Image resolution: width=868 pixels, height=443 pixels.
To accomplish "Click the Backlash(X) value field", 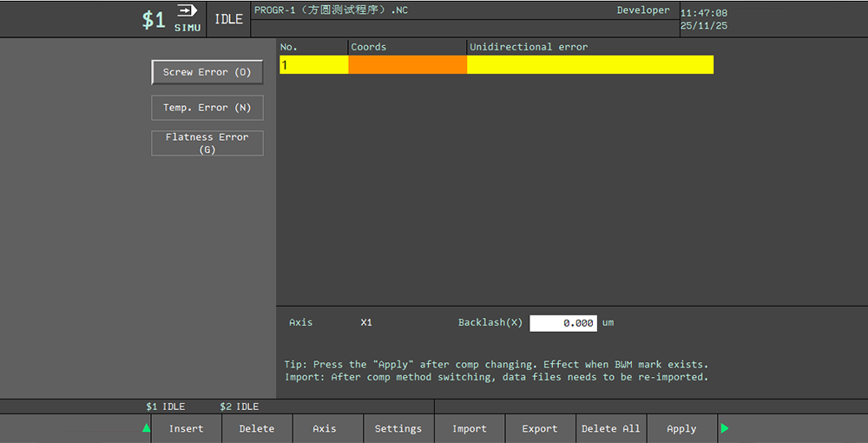I will [x=562, y=323].
